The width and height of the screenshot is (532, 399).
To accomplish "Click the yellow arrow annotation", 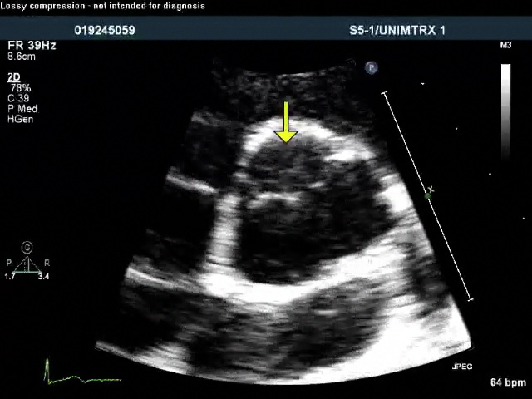I will [285, 122].
